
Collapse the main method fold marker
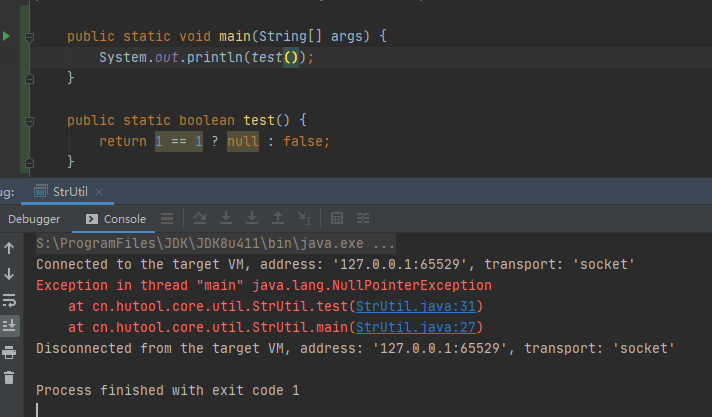point(31,37)
